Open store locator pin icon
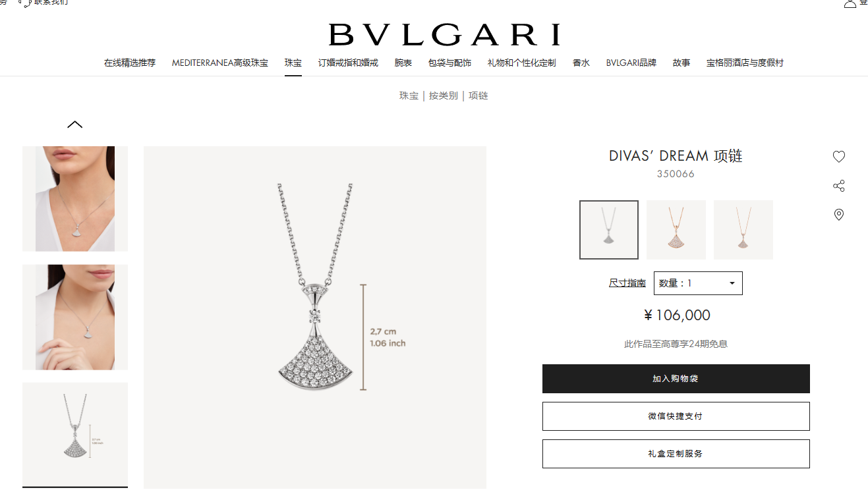This screenshot has width=868, height=496. tap(838, 215)
